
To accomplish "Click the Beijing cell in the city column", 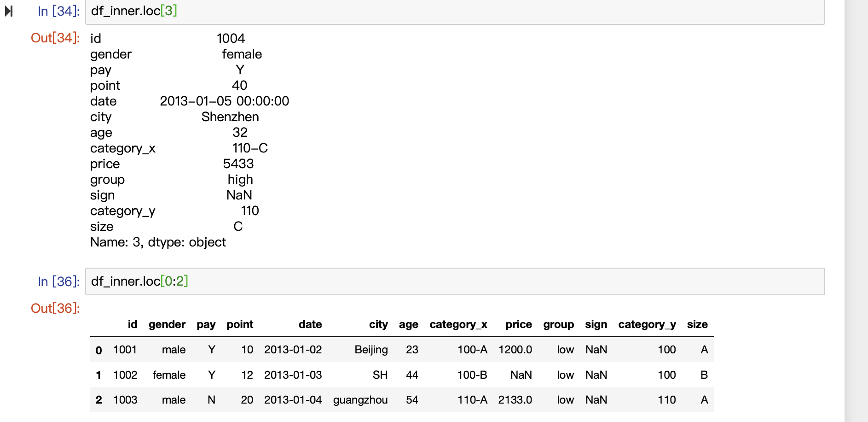I will (x=371, y=350).
